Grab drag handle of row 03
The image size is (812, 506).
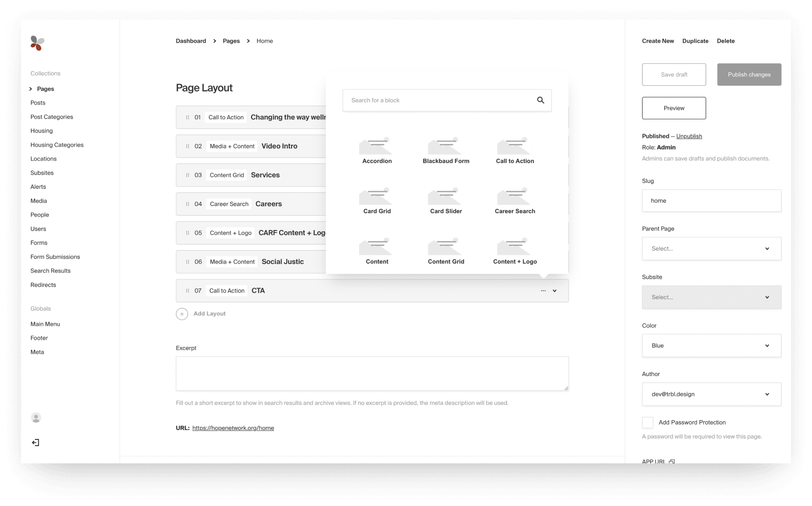187,175
